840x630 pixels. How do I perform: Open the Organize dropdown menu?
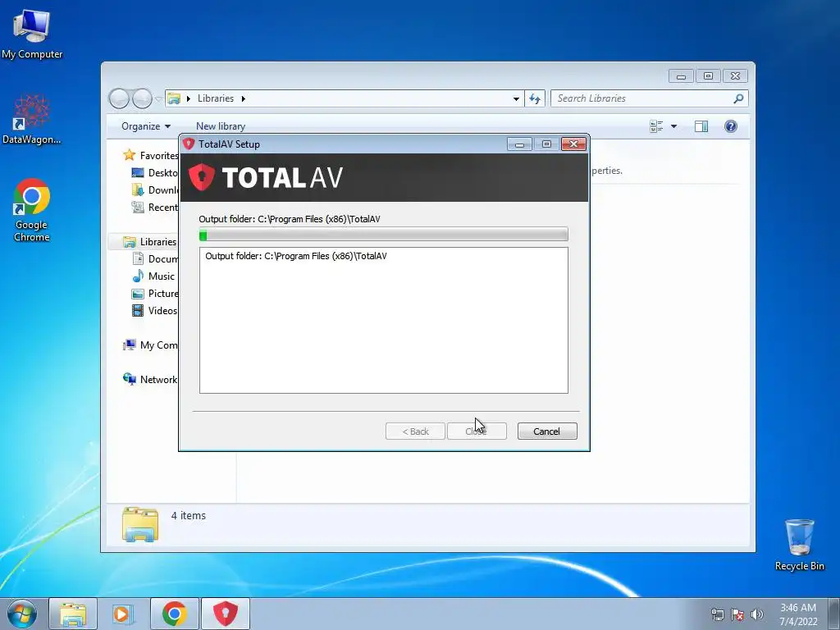[146, 126]
